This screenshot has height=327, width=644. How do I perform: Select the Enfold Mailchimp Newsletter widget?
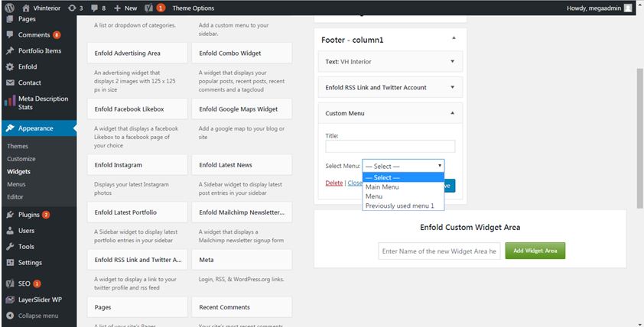[242, 212]
